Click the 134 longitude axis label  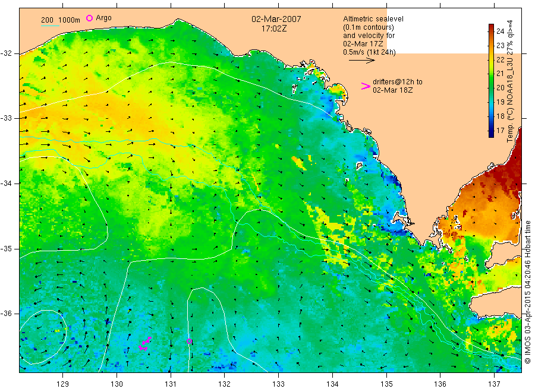(x=332, y=384)
